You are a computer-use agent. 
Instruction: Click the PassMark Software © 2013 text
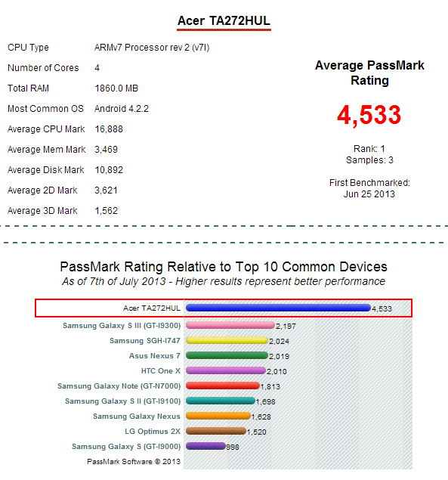(x=134, y=461)
